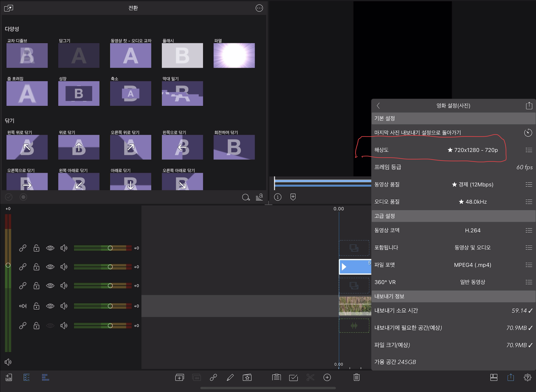The height and width of the screenshot is (392, 536).
Task: Open the 해상도 resolution options list
Action: click(x=529, y=150)
